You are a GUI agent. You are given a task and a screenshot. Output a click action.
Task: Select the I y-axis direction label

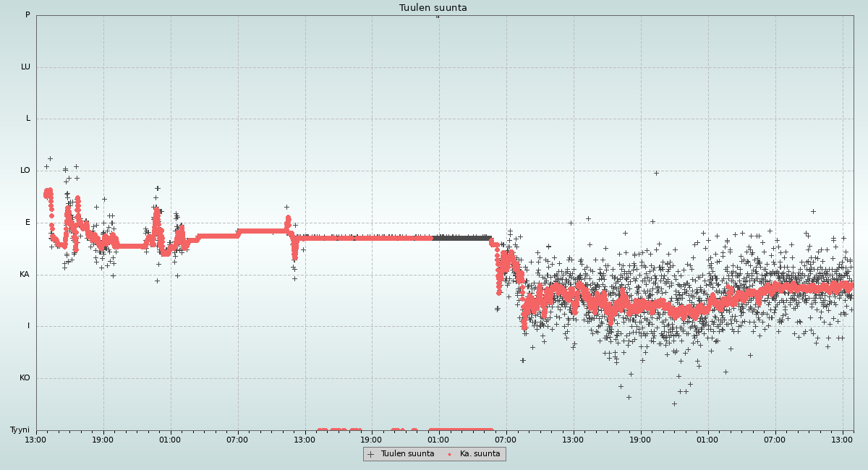coord(28,326)
